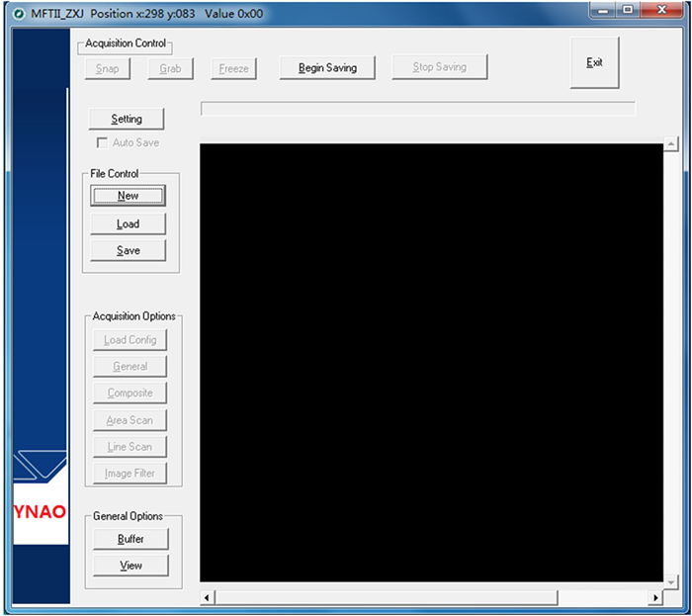This screenshot has height=616, width=692.
Task: Click the Grab acquisition button
Action: [170, 68]
